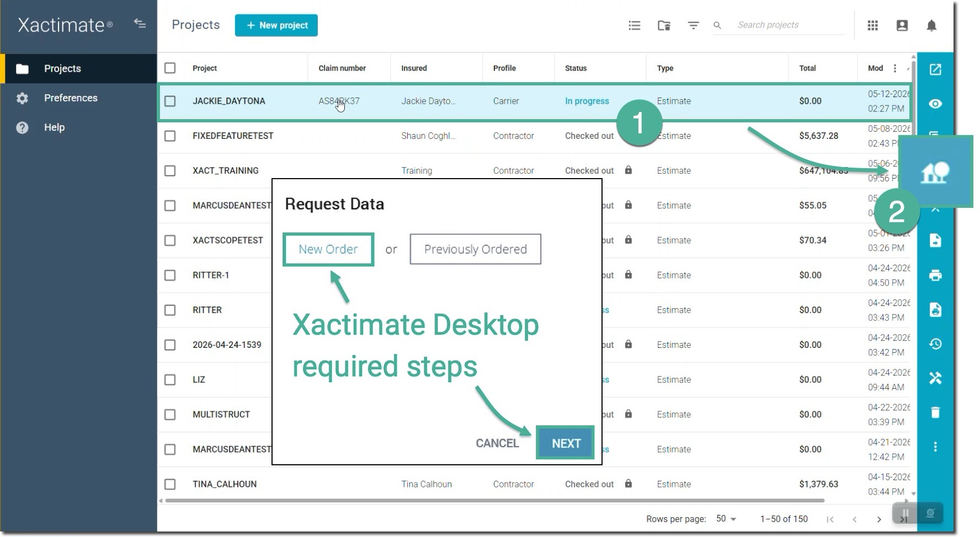Choose Previously Ordered in Request Data

[475, 249]
